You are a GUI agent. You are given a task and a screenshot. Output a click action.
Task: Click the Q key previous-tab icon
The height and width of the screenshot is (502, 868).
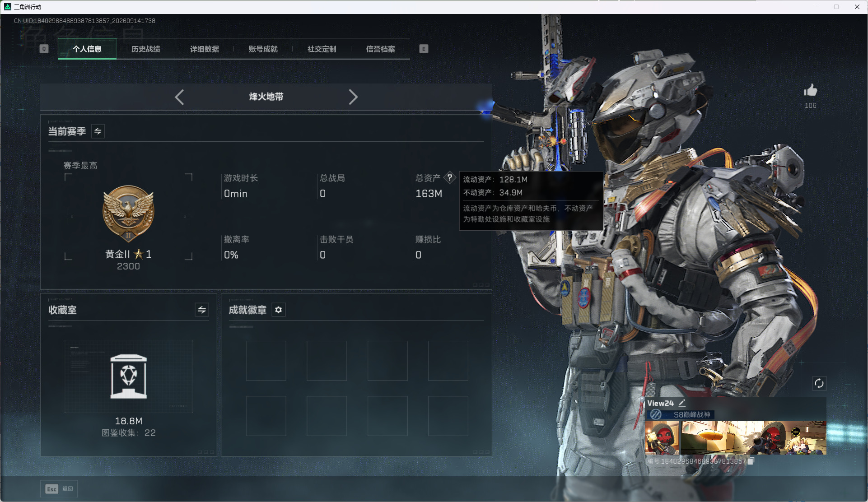pos(44,49)
